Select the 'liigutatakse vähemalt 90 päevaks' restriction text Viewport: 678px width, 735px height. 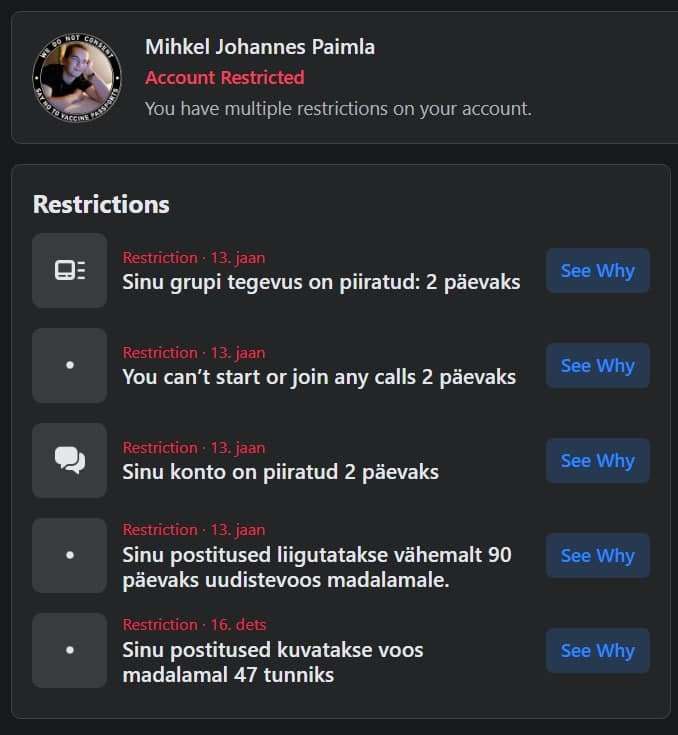tap(316, 567)
